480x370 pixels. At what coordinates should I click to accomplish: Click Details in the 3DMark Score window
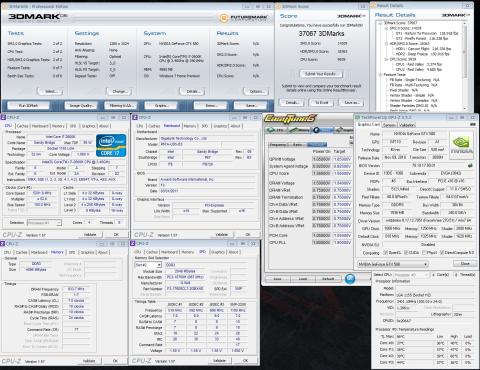pos(291,102)
